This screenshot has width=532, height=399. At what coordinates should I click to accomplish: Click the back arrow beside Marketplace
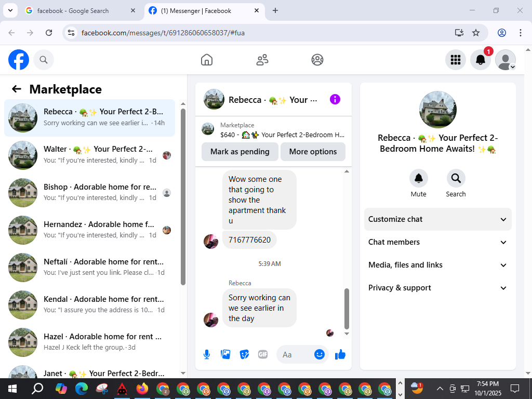click(16, 89)
